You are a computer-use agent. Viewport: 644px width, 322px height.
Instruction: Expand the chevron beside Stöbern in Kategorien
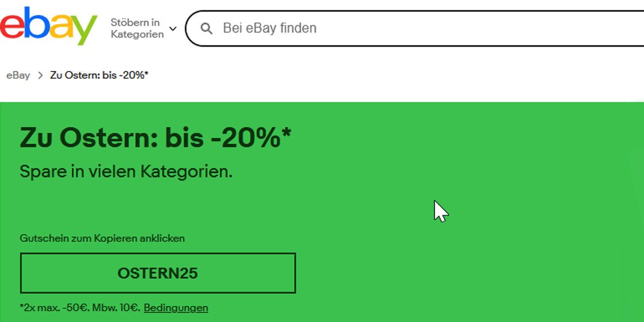tap(173, 28)
